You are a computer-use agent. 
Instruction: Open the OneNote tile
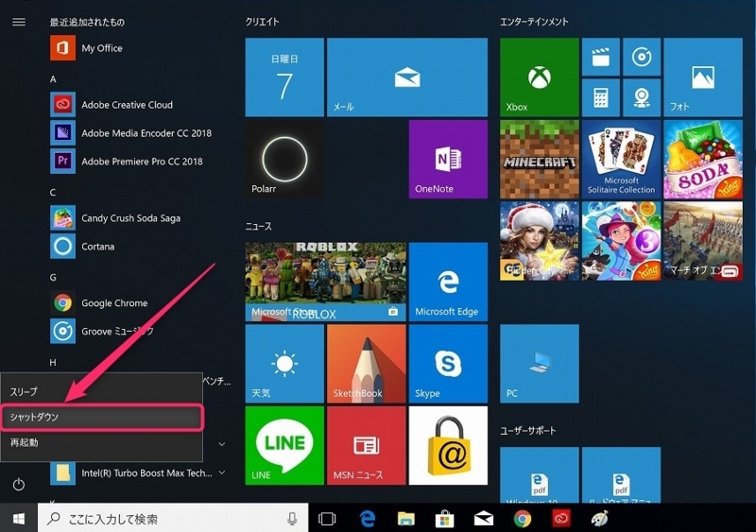[448, 159]
